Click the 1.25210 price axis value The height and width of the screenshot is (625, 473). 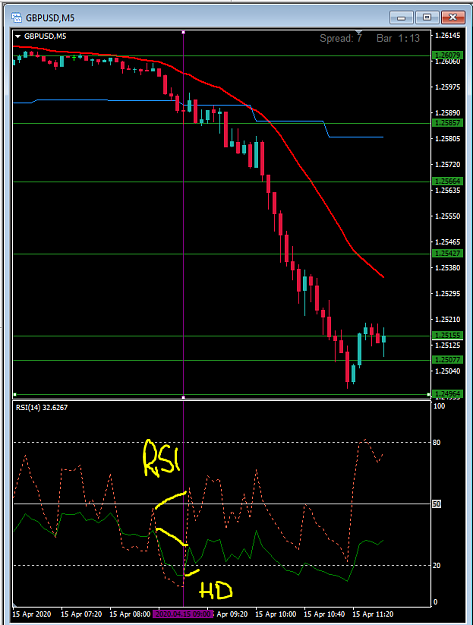[x=447, y=319]
